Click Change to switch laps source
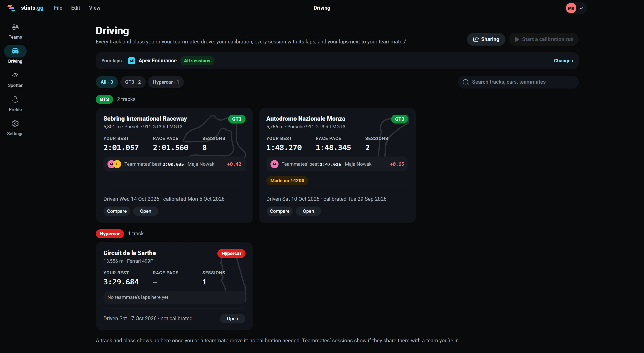Image resolution: width=644 pixels, height=353 pixels. coord(563,61)
